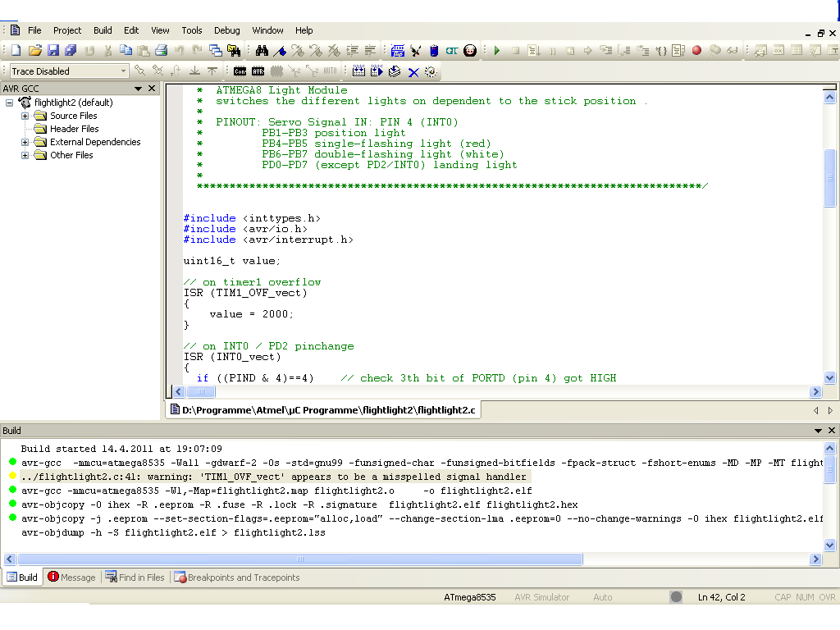The width and height of the screenshot is (840, 630).
Task: Select the flightlight2.c document tab
Action: click(323, 410)
